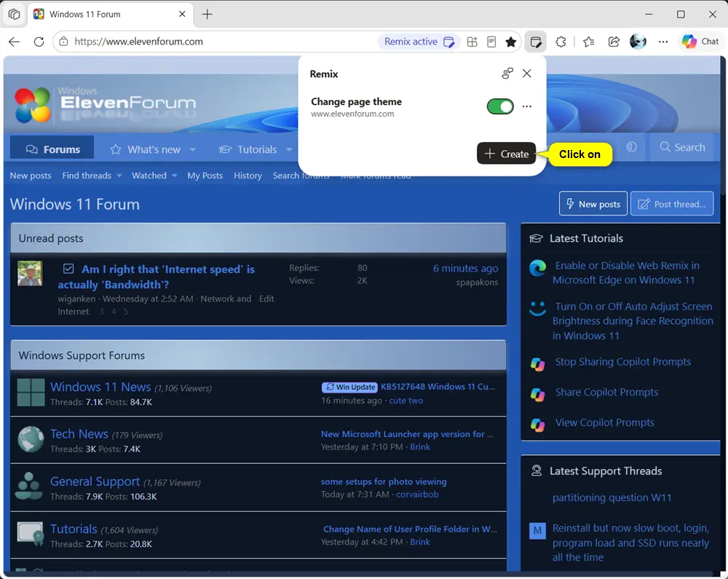Open Stop Sharing Copilot Prompts tutorial
This screenshot has height=579, width=728.
(x=623, y=362)
